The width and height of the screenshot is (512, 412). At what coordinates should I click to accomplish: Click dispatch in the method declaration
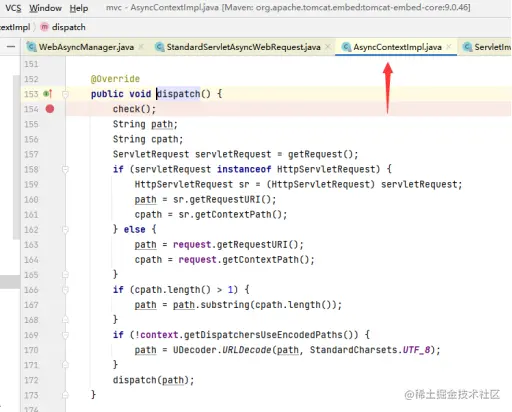[x=178, y=94]
